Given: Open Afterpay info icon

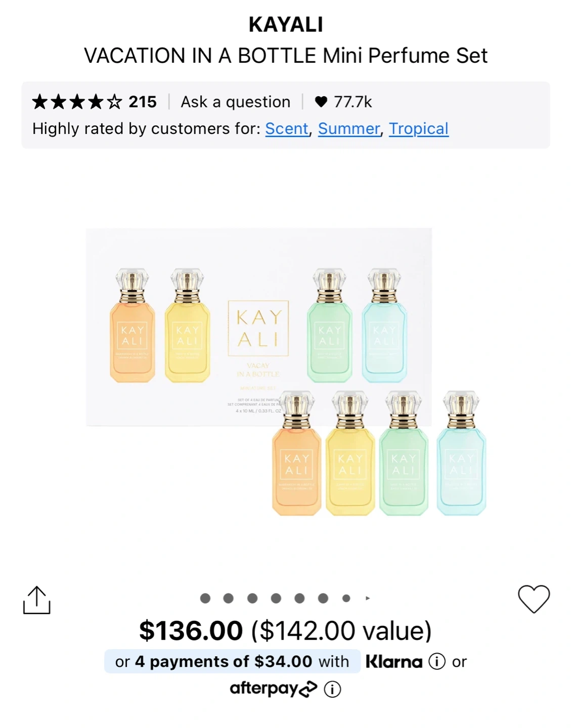Looking at the screenshot, I should pos(332,689).
